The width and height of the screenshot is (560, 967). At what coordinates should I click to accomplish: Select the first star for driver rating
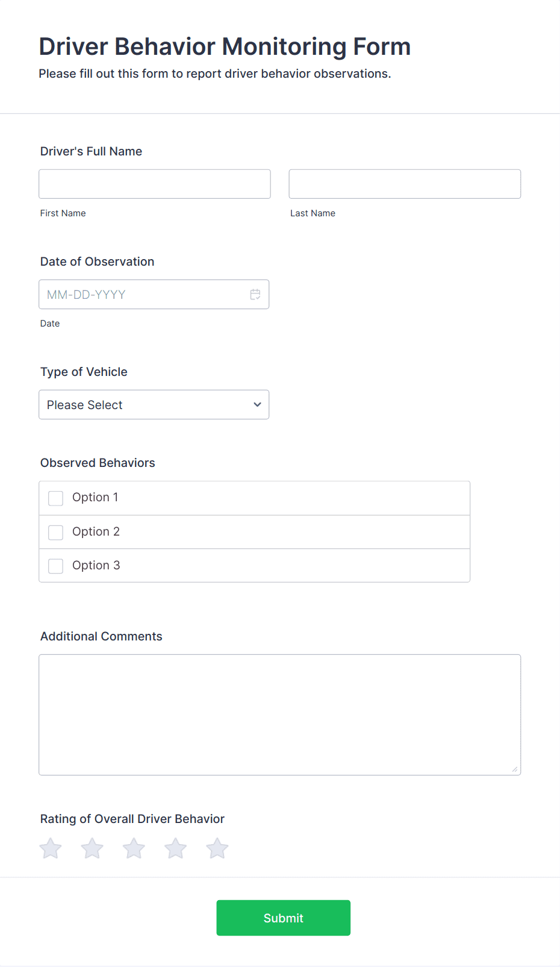coord(50,848)
